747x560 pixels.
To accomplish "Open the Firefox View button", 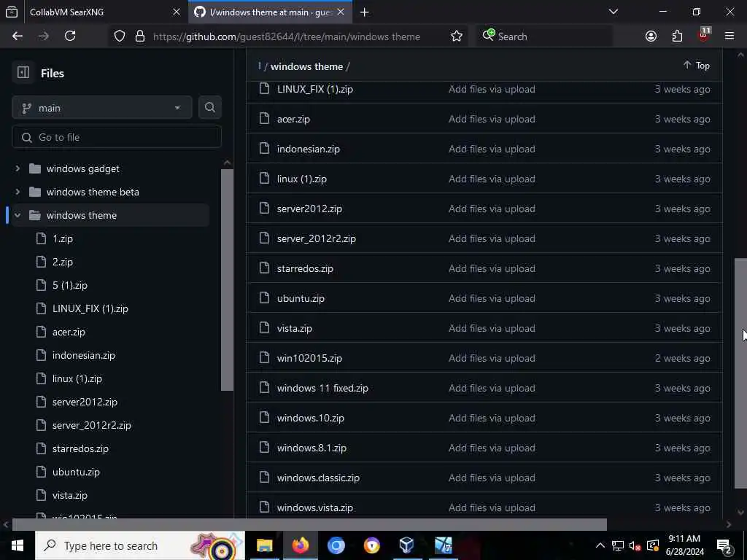I will point(12,12).
